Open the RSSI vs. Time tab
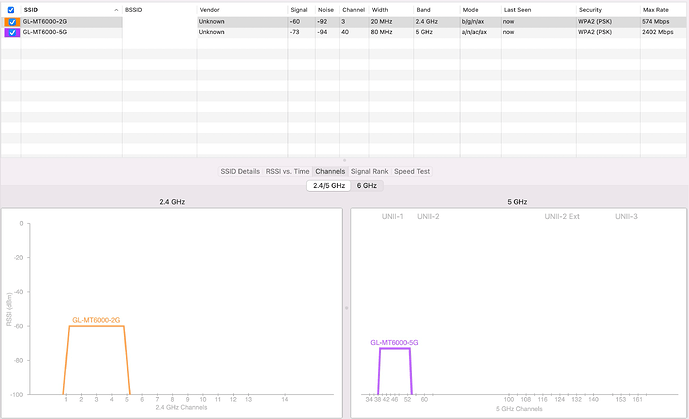The width and height of the screenshot is (689, 419). (x=287, y=171)
